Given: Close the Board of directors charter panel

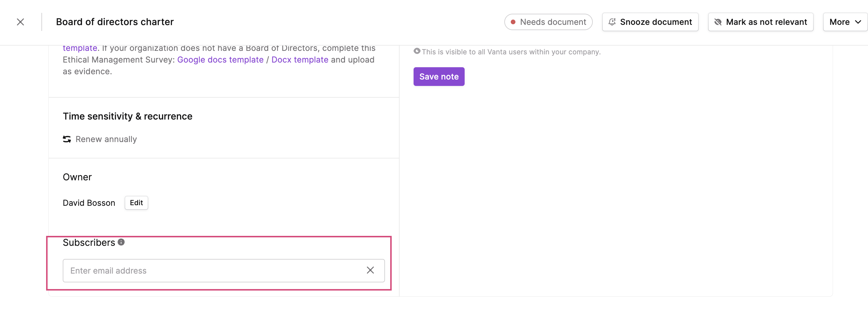Looking at the screenshot, I should point(20,22).
